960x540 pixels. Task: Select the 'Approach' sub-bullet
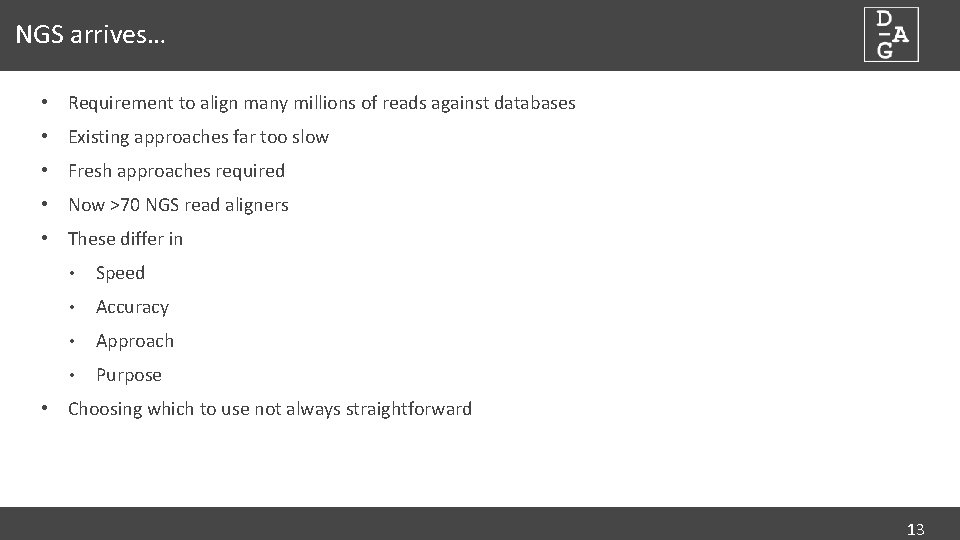(135, 341)
